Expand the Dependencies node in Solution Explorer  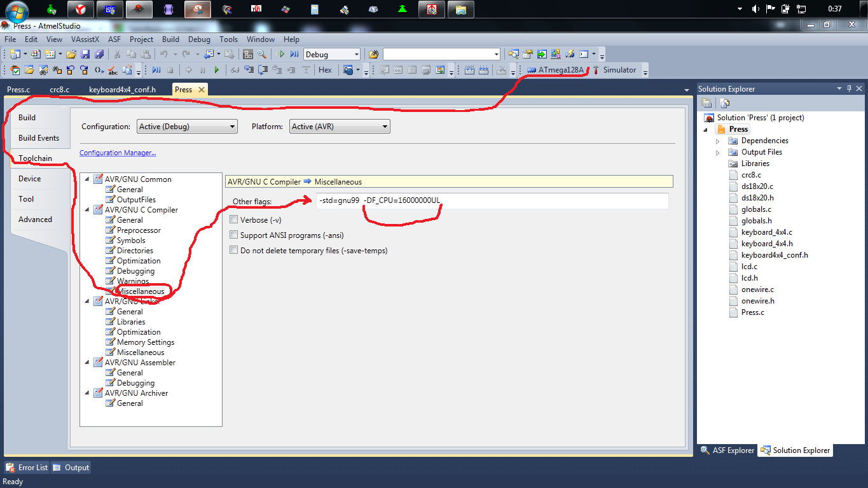coord(718,141)
